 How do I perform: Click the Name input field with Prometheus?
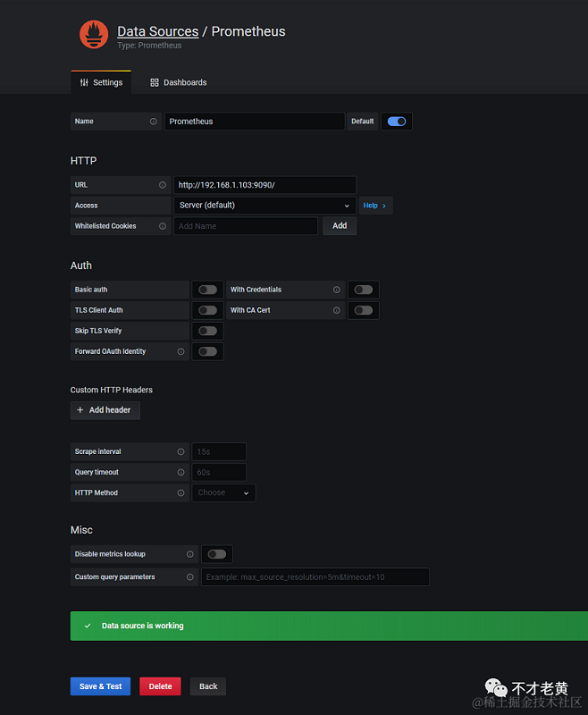pyautogui.click(x=255, y=122)
